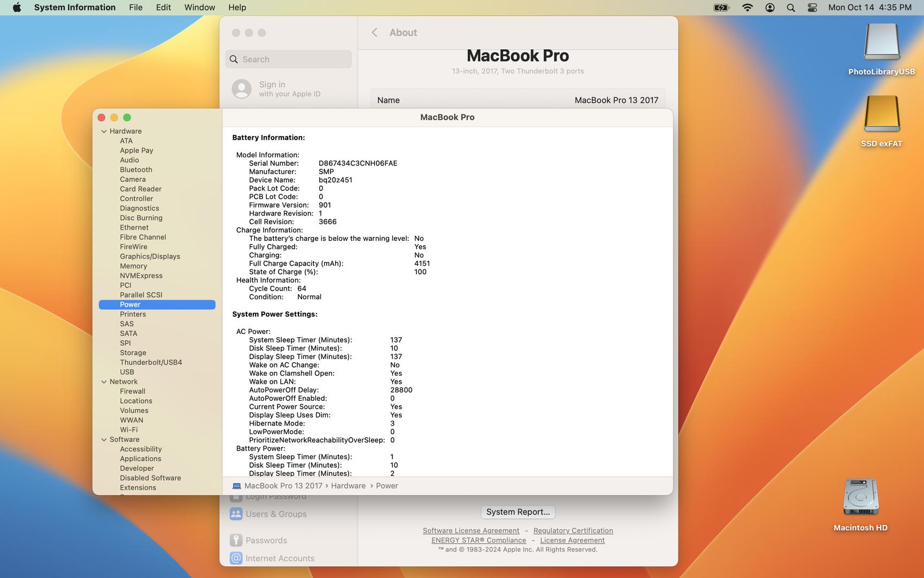
Task: Select Card Reader in the sidebar
Action: click(x=141, y=189)
